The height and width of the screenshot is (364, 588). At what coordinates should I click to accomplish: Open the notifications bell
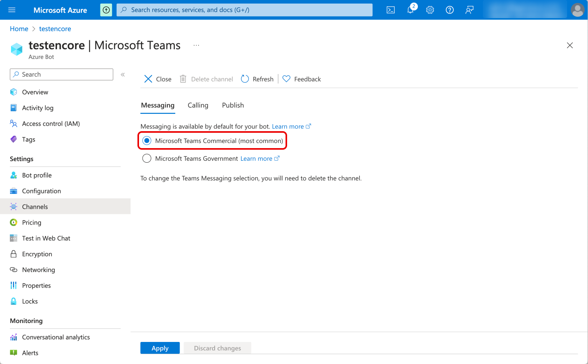pos(410,10)
